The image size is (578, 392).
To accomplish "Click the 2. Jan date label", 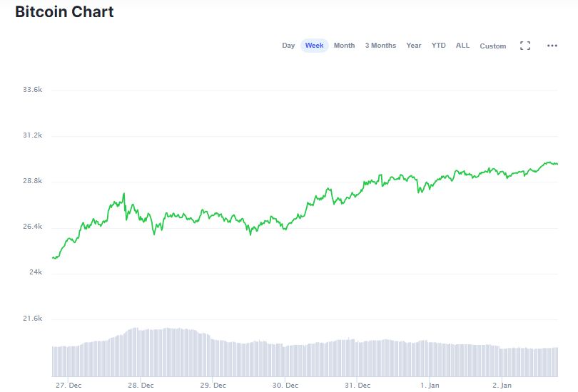I will [x=502, y=386].
